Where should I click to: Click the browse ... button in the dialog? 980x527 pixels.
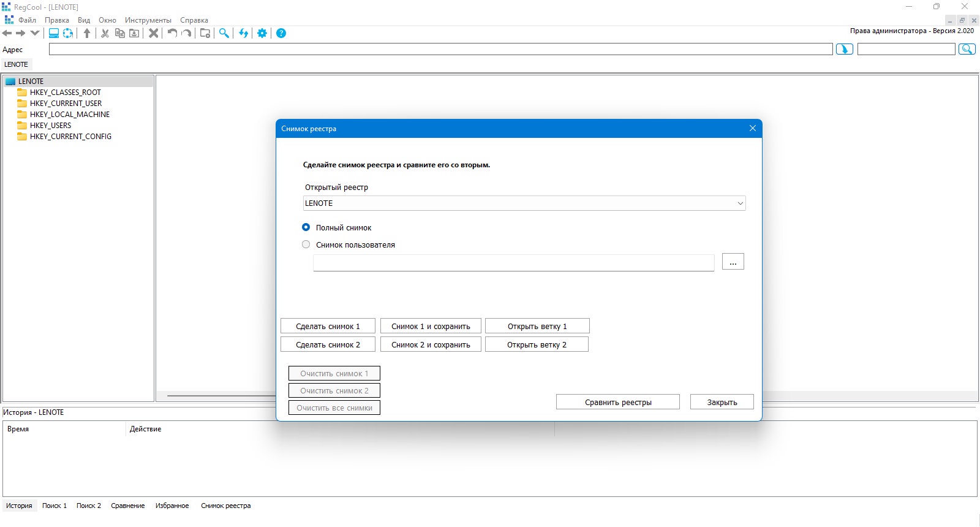pos(733,262)
